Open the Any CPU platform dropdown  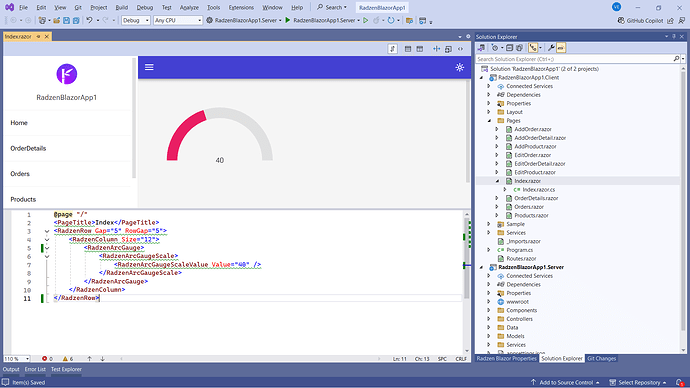[x=178, y=20]
